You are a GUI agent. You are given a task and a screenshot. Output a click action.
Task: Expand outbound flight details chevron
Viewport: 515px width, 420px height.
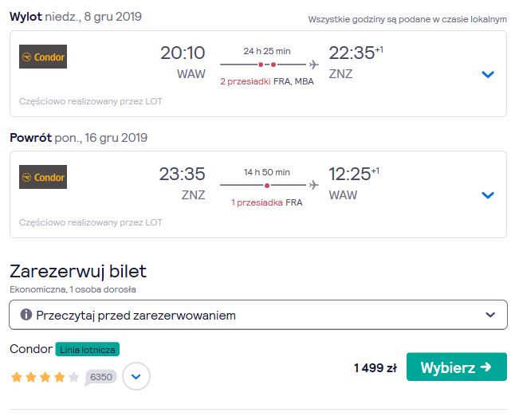click(x=488, y=75)
